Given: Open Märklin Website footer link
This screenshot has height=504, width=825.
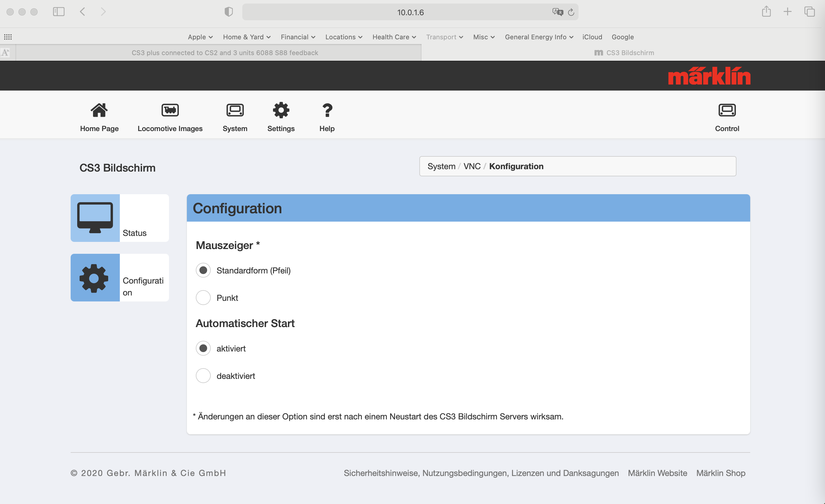Looking at the screenshot, I should (x=657, y=473).
